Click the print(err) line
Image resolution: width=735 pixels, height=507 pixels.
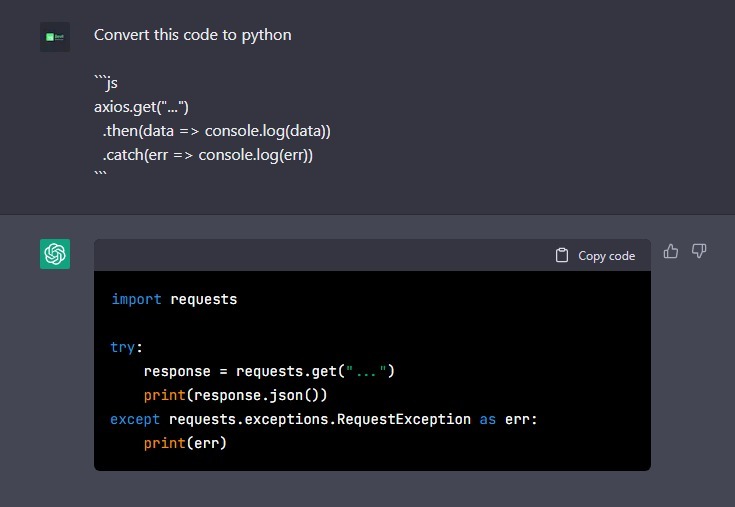[185, 443]
